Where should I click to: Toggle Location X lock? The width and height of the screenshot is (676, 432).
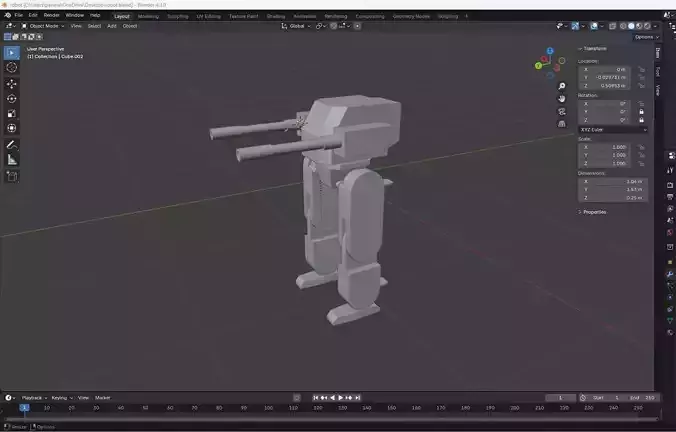click(642, 69)
